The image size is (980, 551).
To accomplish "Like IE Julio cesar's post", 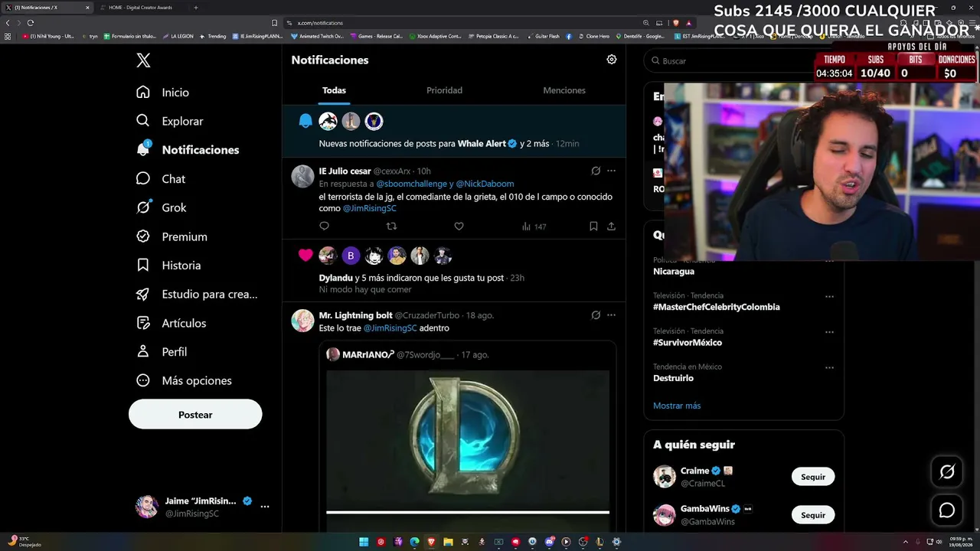I will [x=459, y=226].
